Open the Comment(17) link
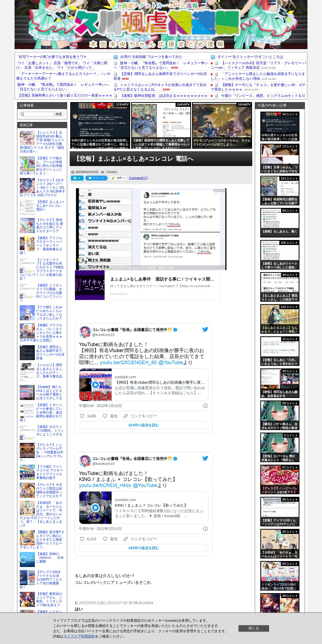Viewport: 322px width, 644px height. coord(138,178)
